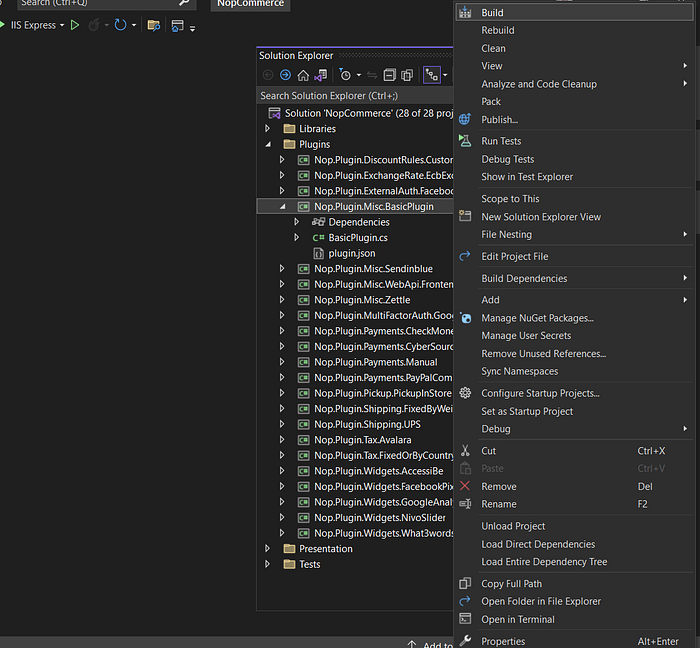Click the Search Solution Explorer input field
The width and height of the screenshot is (700, 648).
click(x=355, y=96)
